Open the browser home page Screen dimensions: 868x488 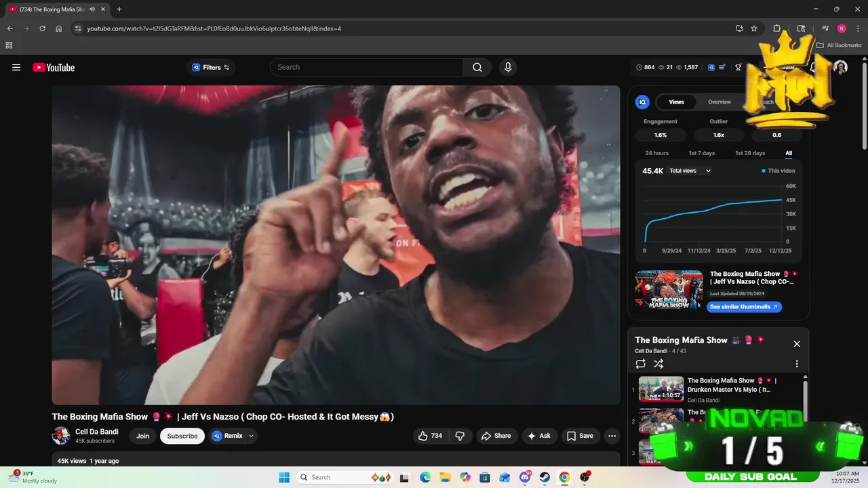click(58, 28)
